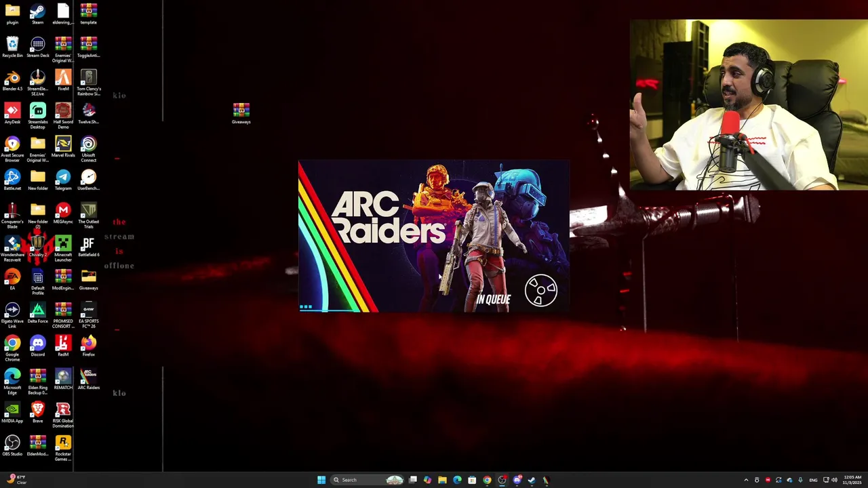Open The Outlast Trials shortcut
This screenshot has height=488, width=868.
pos(88,216)
